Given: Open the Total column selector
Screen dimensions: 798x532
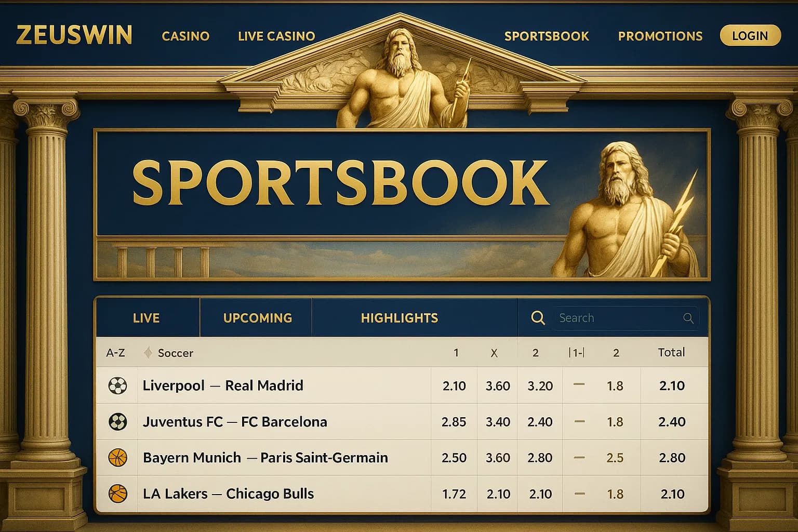Looking at the screenshot, I should (x=672, y=352).
